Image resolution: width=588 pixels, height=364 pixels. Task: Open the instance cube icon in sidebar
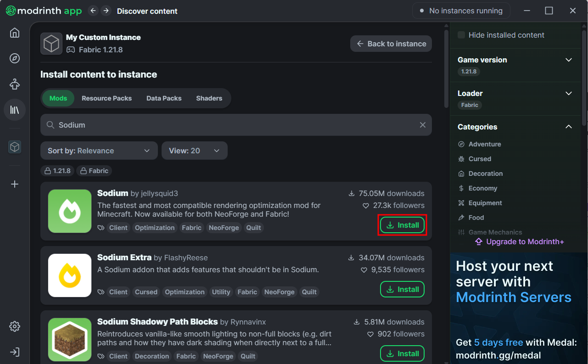point(15,146)
